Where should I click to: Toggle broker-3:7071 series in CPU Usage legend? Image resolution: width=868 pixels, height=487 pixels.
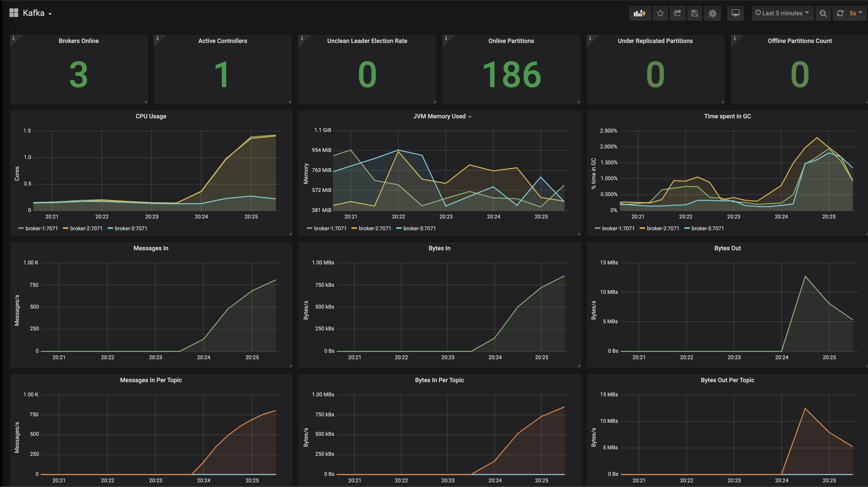click(x=131, y=228)
